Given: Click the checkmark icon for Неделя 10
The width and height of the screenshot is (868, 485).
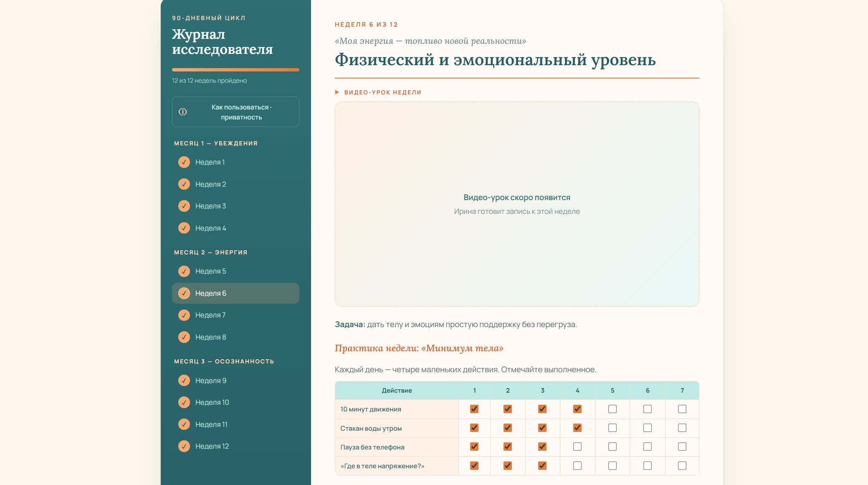Looking at the screenshot, I should click(184, 402).
